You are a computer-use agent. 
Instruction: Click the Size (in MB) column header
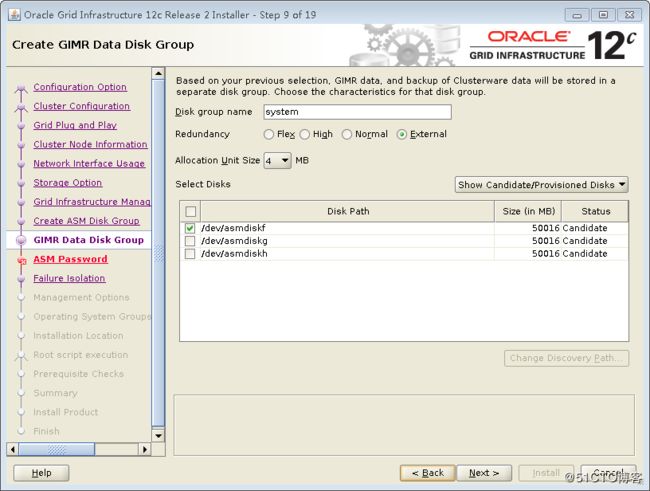click(x=528, y=211)
